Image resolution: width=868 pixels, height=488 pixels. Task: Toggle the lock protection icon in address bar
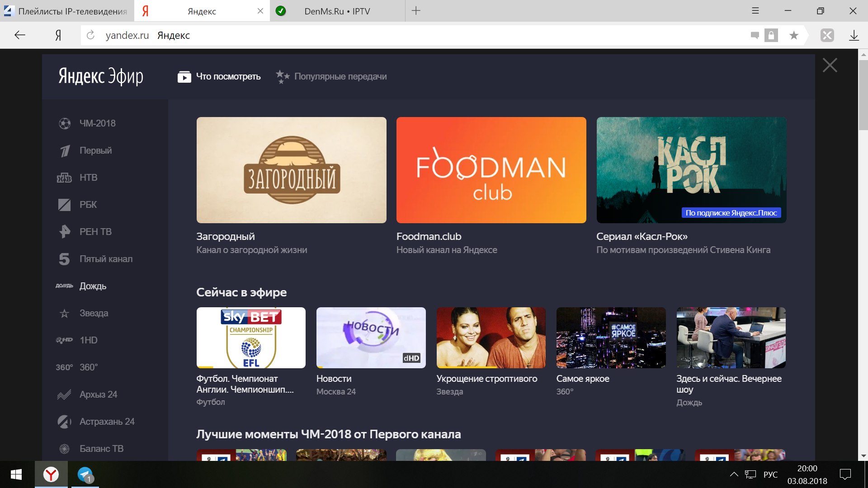771,35
